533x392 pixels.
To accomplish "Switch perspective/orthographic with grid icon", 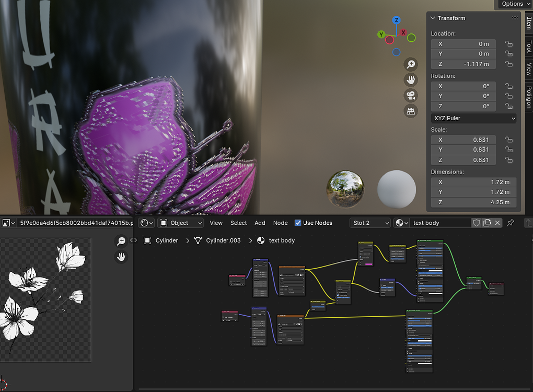I will point(411,111).
